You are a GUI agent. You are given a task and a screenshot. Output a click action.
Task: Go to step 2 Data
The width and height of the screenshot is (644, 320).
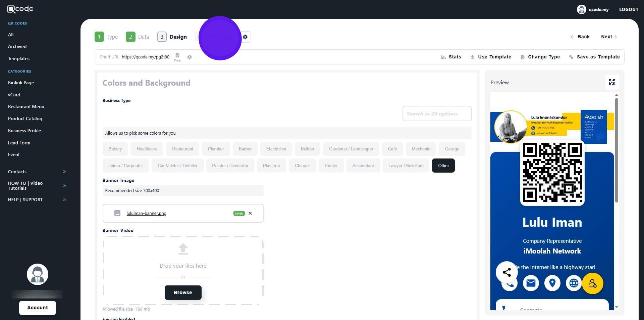click(138, 37)
